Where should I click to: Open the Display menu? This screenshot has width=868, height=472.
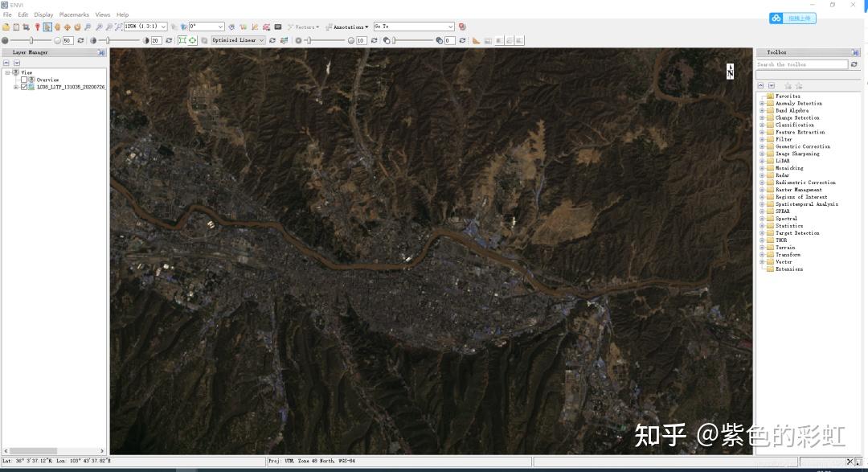tap(44, 14)
